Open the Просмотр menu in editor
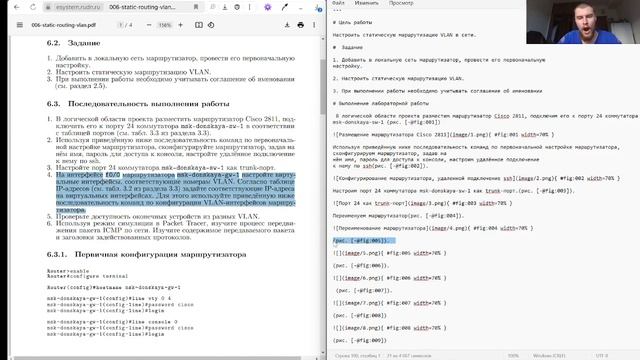 pos(401,3)
